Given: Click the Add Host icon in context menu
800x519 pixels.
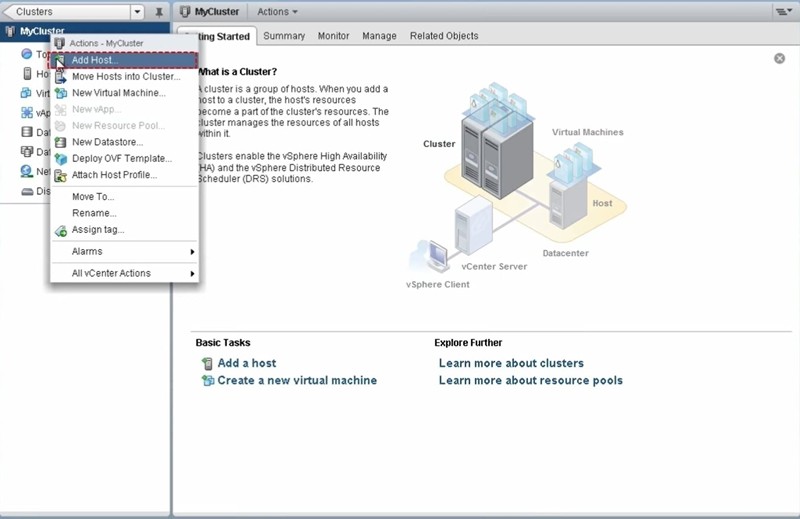Looking at the screenshot, I should 60,60.
